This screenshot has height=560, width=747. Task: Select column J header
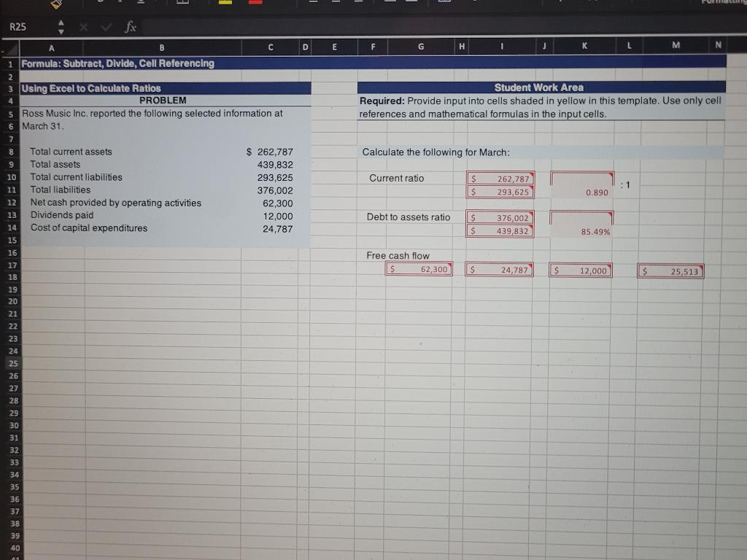pos(544,46)
